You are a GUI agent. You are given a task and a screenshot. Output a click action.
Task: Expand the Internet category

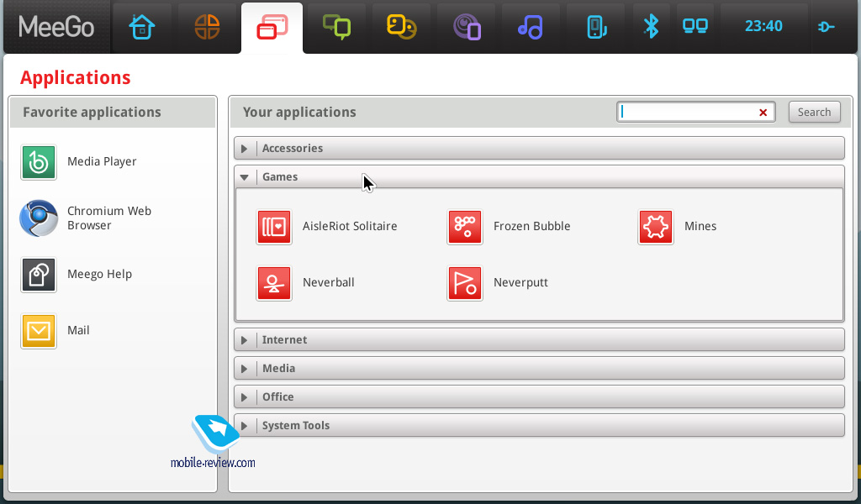pyautogui.click(x=539, y=339)
